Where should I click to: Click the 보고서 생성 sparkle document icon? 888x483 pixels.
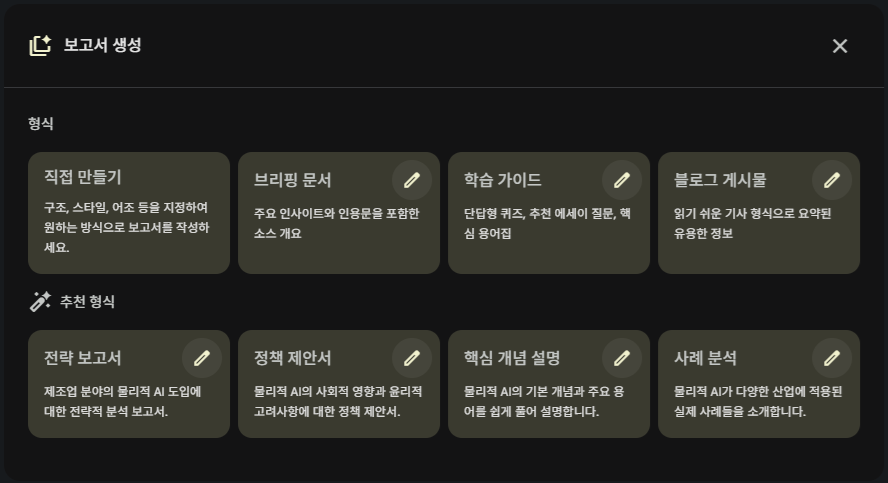[40, 45]
